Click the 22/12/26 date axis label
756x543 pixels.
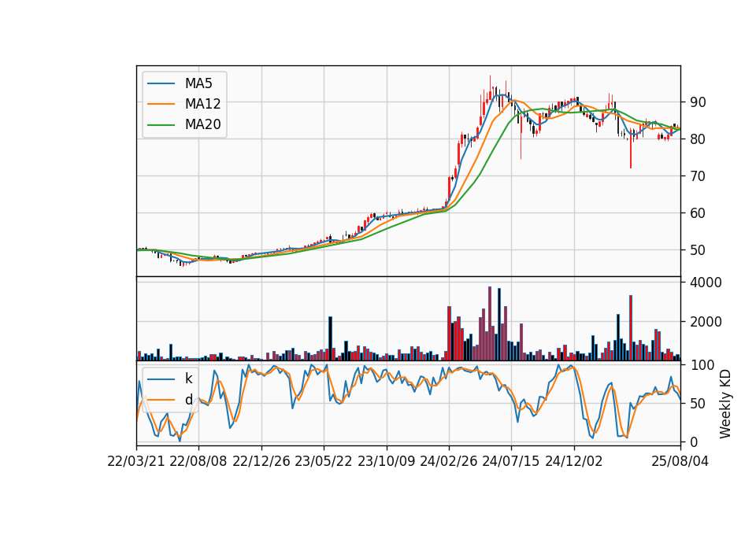pos(261,462)
